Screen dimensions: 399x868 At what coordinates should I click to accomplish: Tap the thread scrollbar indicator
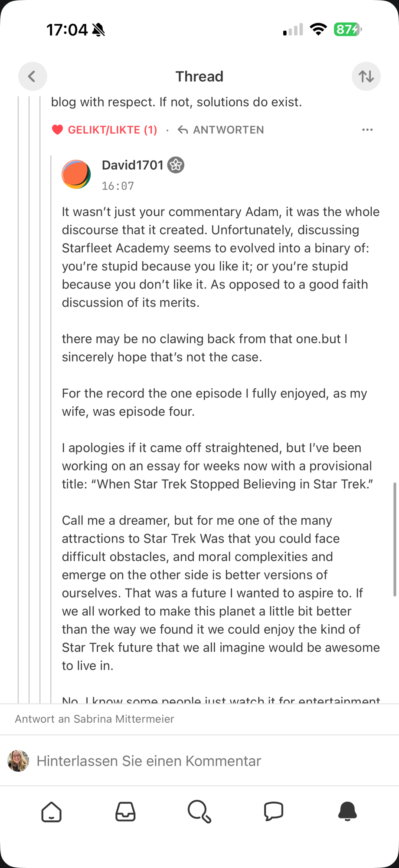point(395,539)
